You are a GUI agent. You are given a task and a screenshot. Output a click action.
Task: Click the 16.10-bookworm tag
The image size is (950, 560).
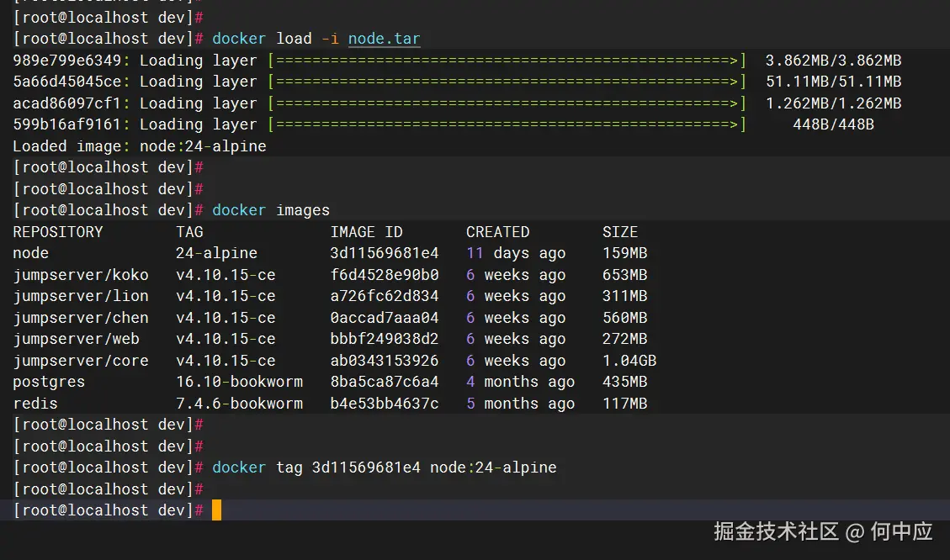[239, 382]
